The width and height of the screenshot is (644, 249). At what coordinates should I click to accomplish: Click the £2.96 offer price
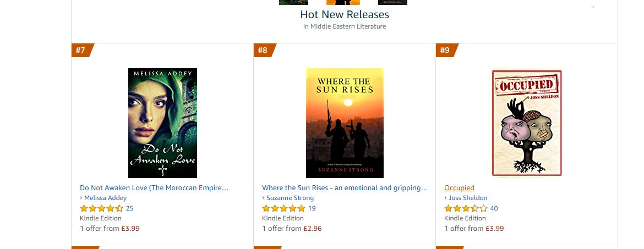[x=313, y=228]
